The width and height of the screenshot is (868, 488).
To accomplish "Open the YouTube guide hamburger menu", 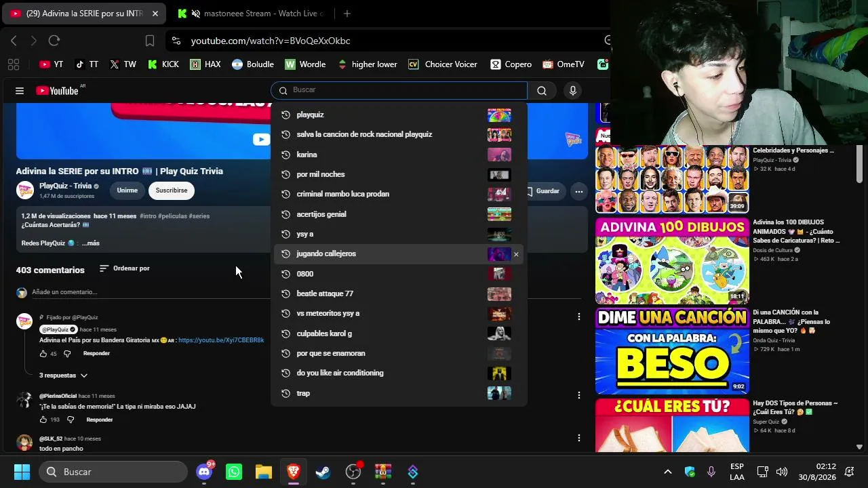I will (x=20, y=91).
